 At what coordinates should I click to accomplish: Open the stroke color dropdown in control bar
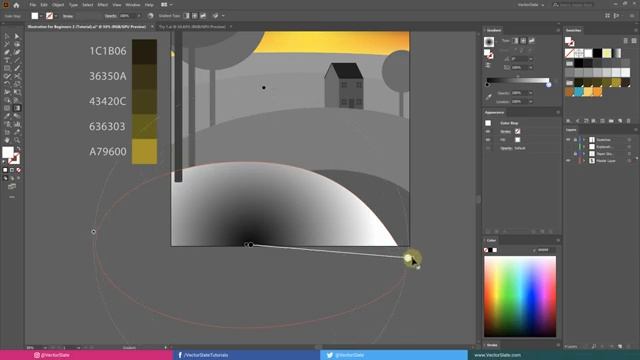click(56, 16)
